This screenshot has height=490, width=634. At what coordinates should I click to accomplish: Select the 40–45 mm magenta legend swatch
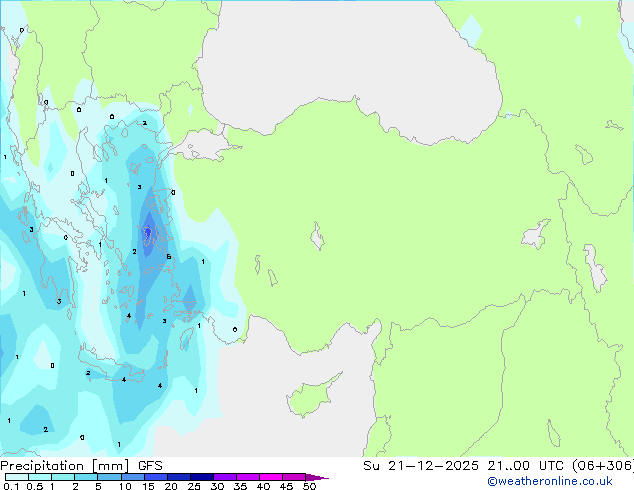point(271,477)
